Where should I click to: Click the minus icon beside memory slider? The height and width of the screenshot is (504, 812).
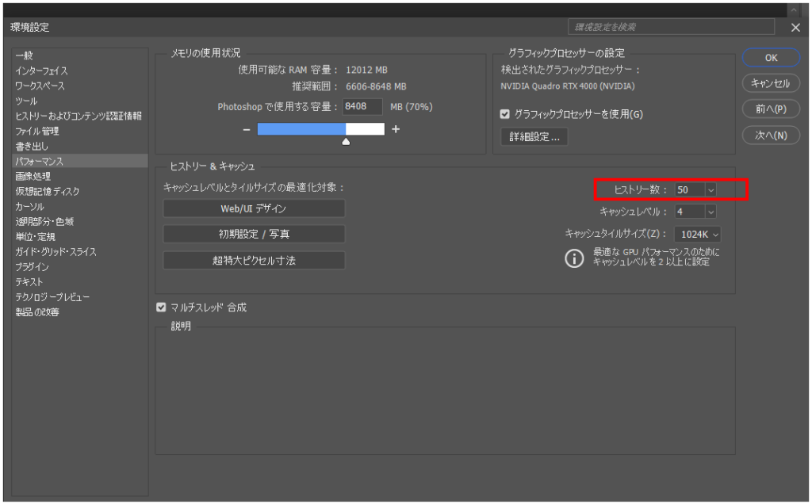[247, 129]
